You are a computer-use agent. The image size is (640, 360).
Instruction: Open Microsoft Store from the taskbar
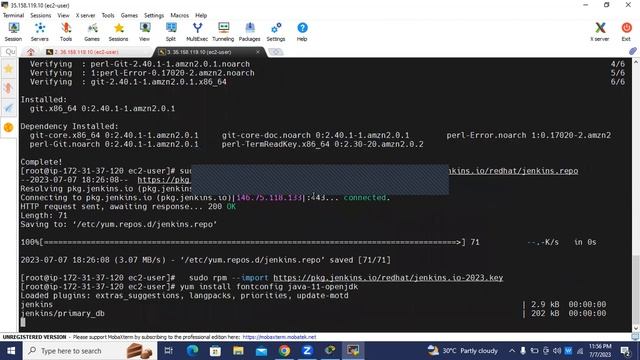click(x=215, y=351)
